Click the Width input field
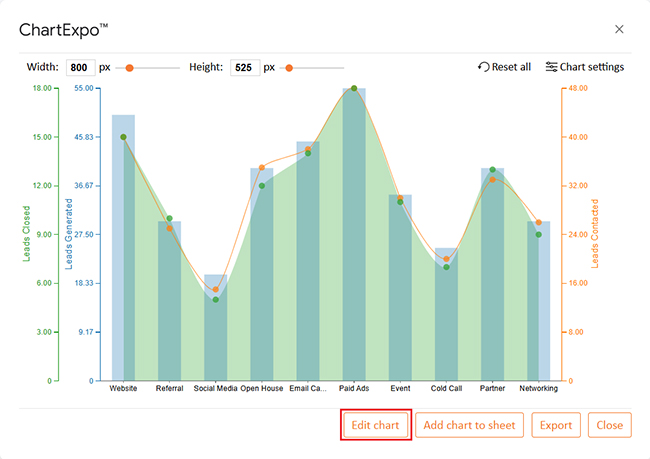The width and height of the screenshot is (650, 459). tap(80, 68)
